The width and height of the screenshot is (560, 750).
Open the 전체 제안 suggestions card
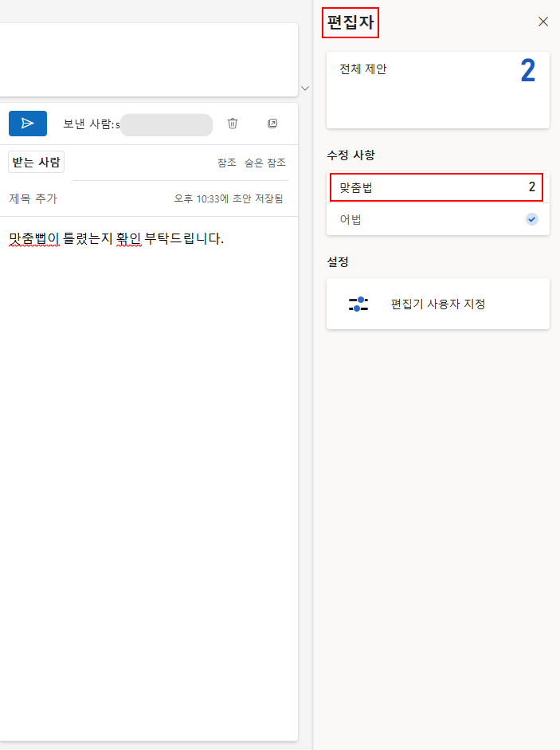click(437, 90)
